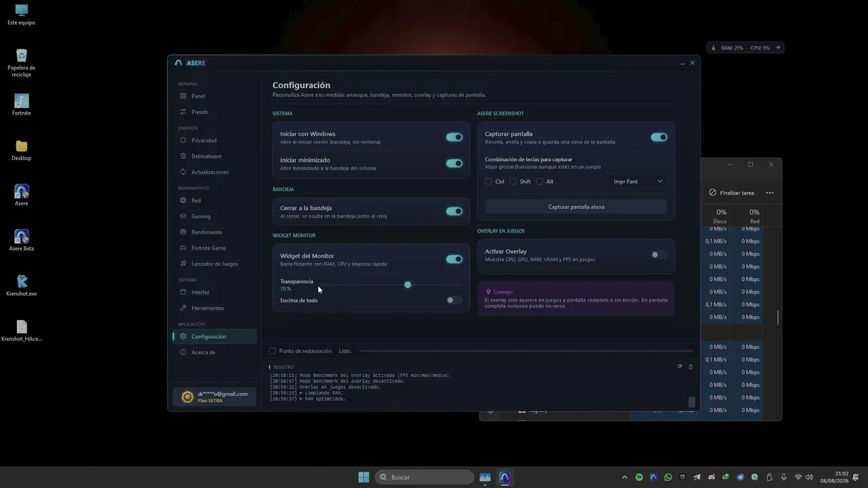Click the lock icon on the RAM/CPU widget
The image size is (868, 488).
point(713,48)
